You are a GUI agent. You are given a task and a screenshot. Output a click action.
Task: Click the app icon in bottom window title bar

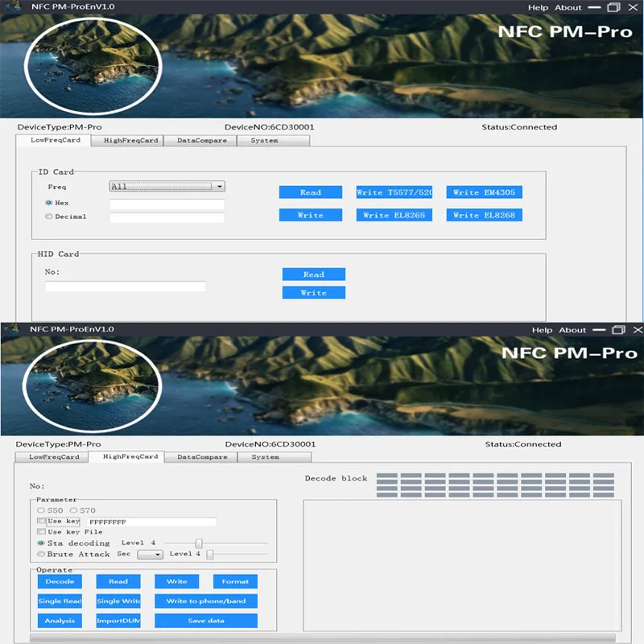click(x=12, y=329)
